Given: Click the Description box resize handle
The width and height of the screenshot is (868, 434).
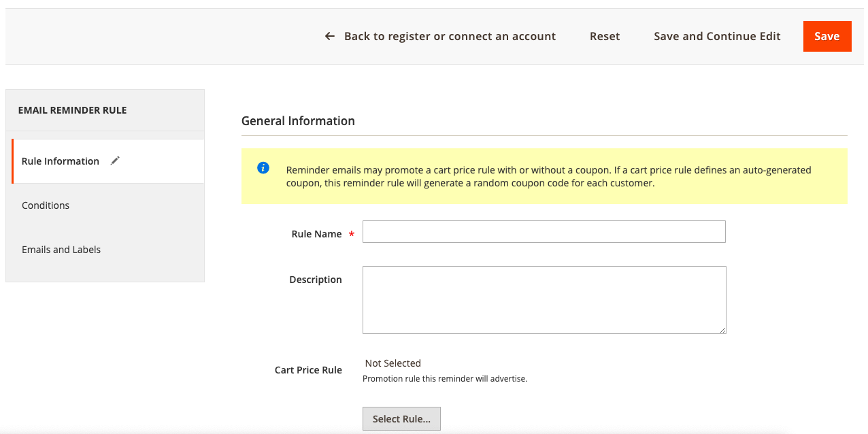Looking at the screenshot, I should click(x=722, y=329).
